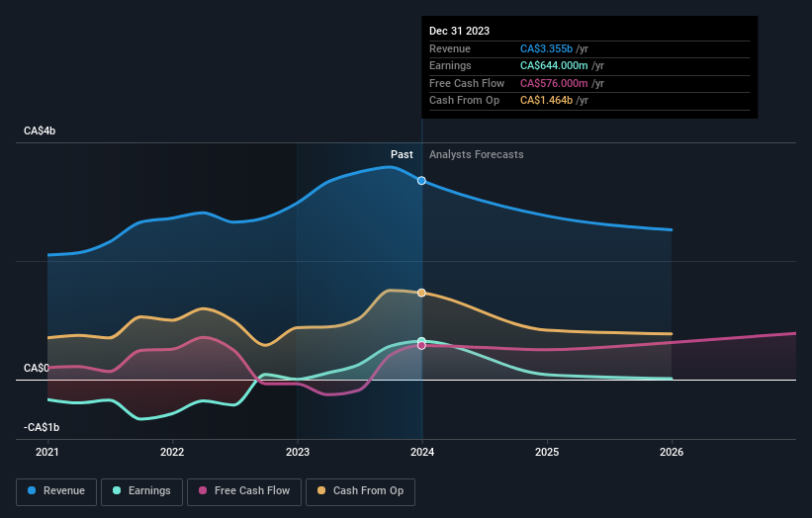Select the Revenue data point marker at 2024
The height and width of the screenshot is (518, 812).
click(421, 181)
